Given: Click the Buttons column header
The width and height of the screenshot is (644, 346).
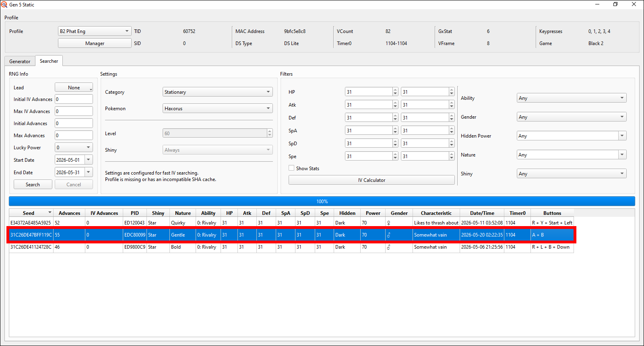Looking at the screenshot, I should (552, 213).
